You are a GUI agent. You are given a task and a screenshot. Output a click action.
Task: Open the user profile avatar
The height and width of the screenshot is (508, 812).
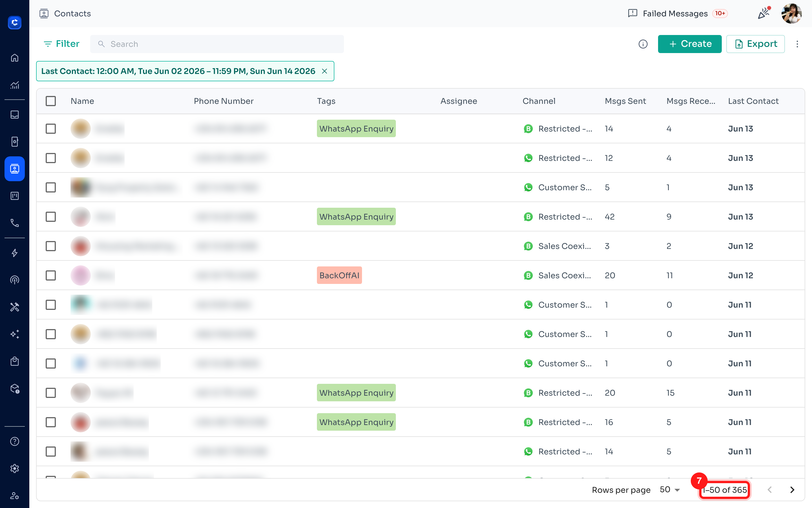pyautogui.click(x=791, y=14)
